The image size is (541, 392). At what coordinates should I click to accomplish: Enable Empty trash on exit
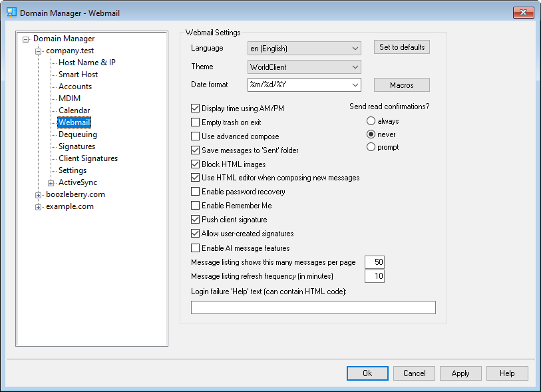coord(196,122)
